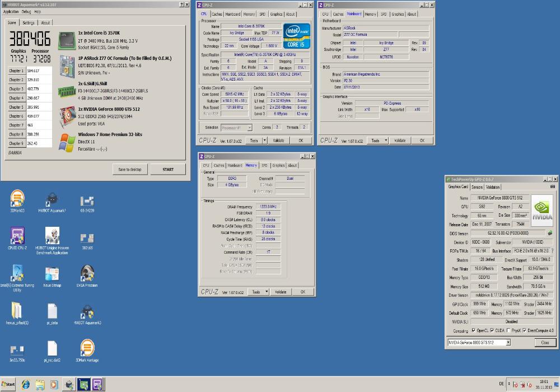Click the Core Speed value field in CPU-Z
The image size is (560, 392).
click(x=234, y=94)
